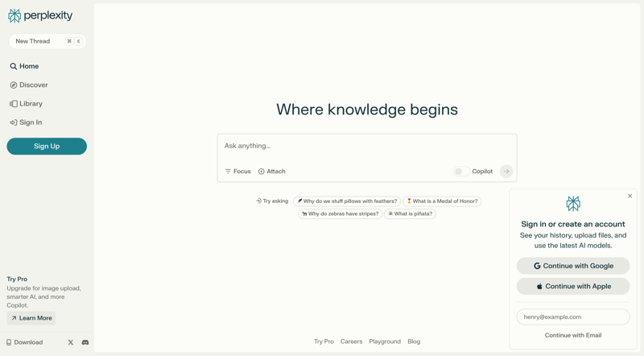Click the 'Try Pro' heading in sidebar
644x356 pixels.
pos(17,279)
